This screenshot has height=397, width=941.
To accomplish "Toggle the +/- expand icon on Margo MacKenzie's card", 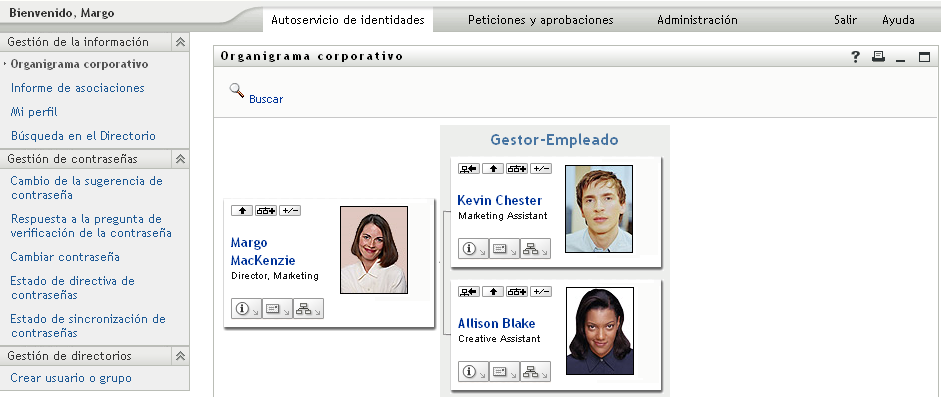I will (290, 210).
